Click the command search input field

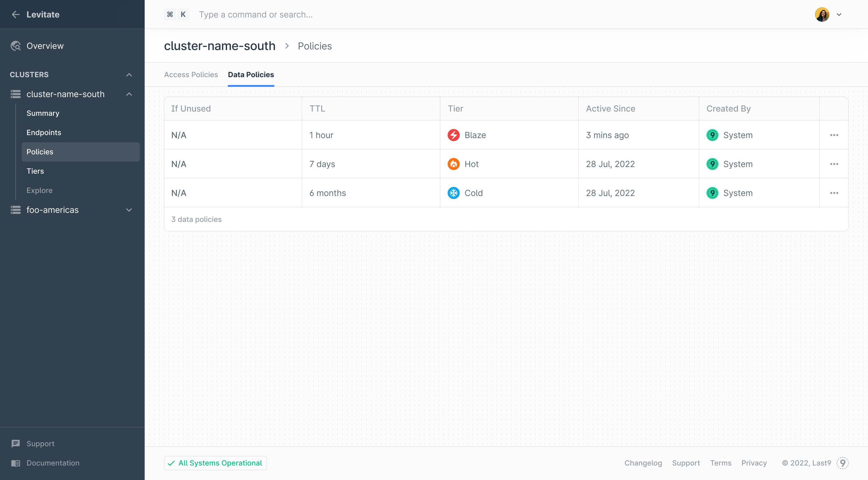tap(256, 14)
